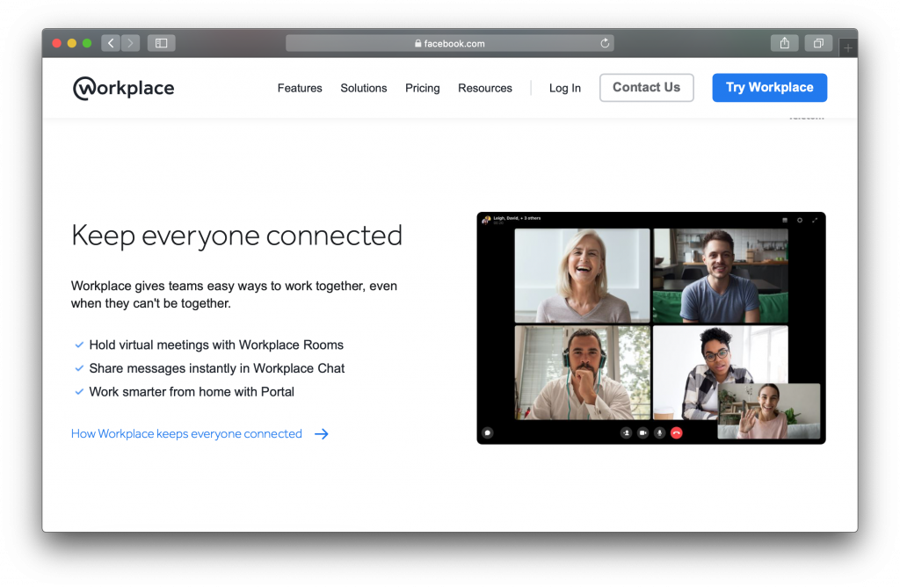The image size is (900, 588).
Task: Click the Log In link
Action: tap(565, 88)
